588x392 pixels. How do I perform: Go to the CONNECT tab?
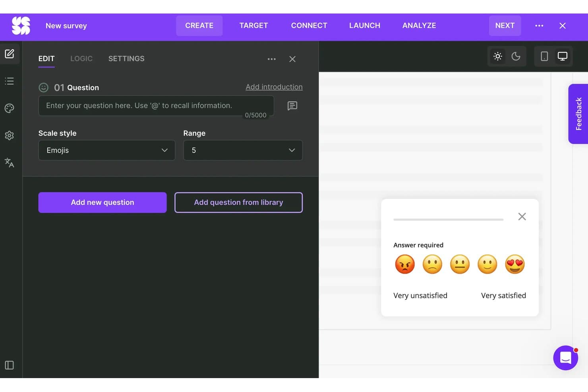click(x=309, y=26)
